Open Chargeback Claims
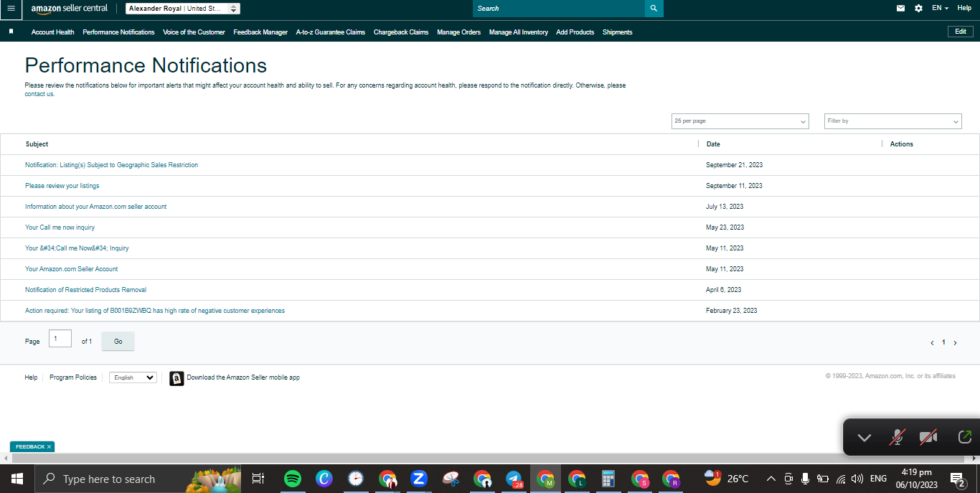This screenshot has width=980, height=493. tap(401, 32)
